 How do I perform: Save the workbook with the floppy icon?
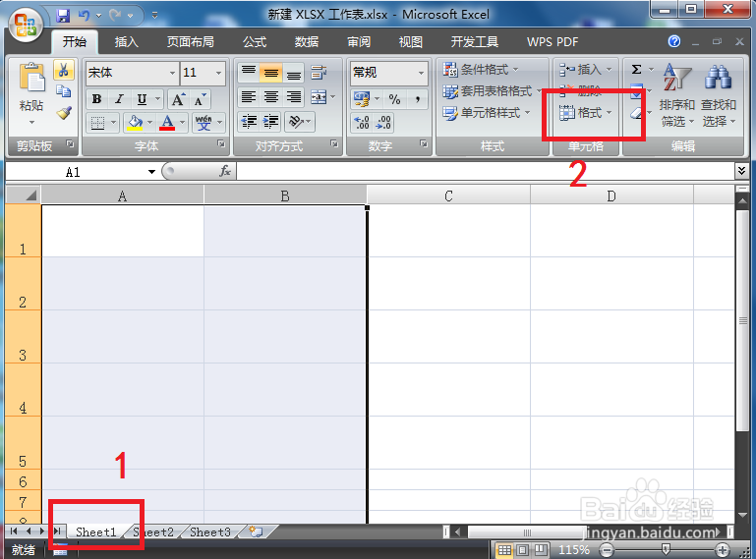63,16
